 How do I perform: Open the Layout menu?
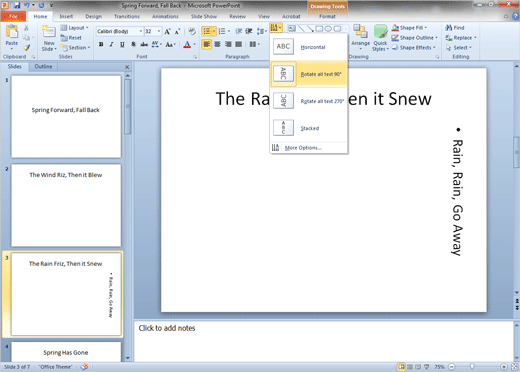point(74,28)
